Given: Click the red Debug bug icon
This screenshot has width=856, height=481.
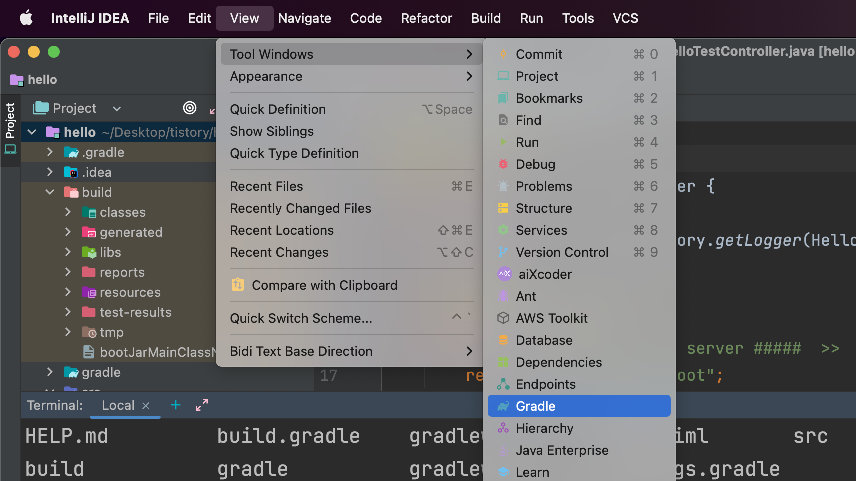Looking at the screenshot, I should [503, 164].
